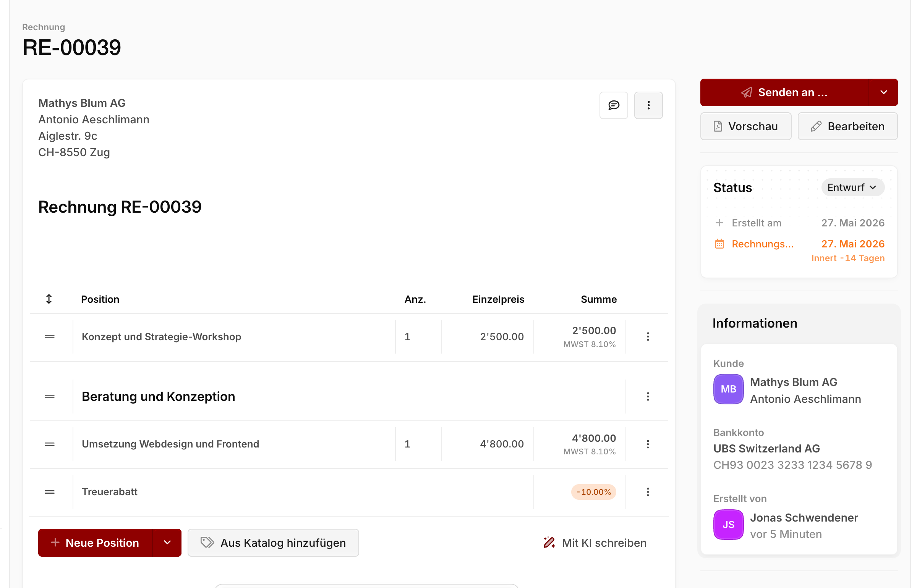Click the sort arrows icon beside Position
The image size is (917, 588).
point(49,299)
